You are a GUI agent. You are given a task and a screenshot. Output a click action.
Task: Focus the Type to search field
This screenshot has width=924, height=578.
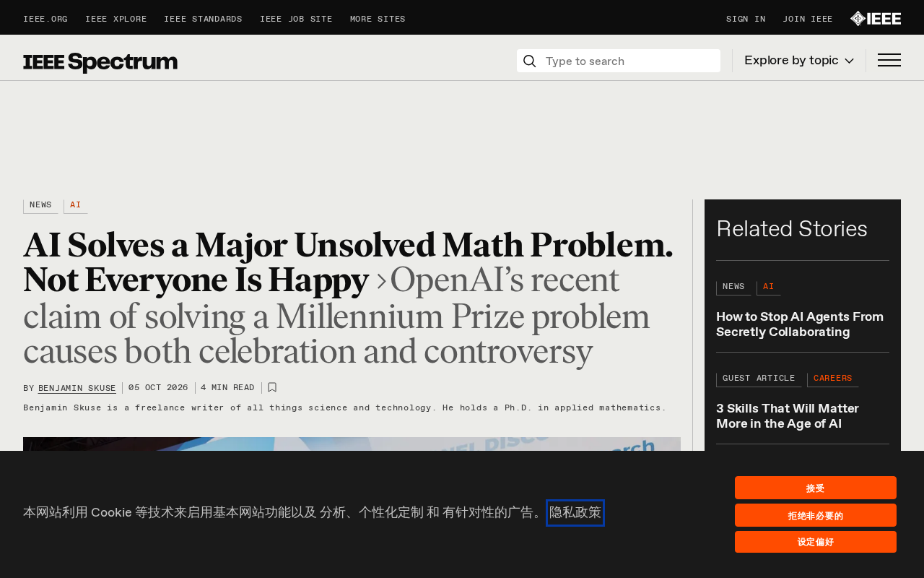619,61
